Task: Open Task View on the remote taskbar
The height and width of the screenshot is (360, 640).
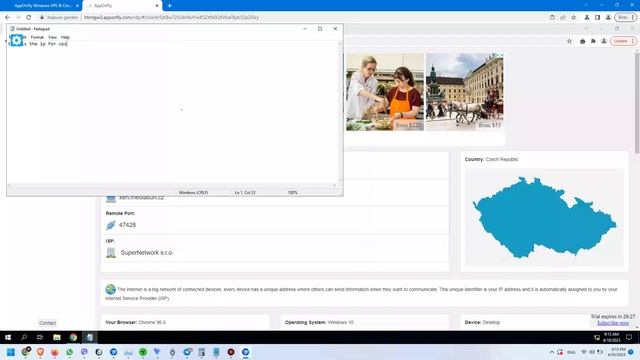Action: pos(40,338)
